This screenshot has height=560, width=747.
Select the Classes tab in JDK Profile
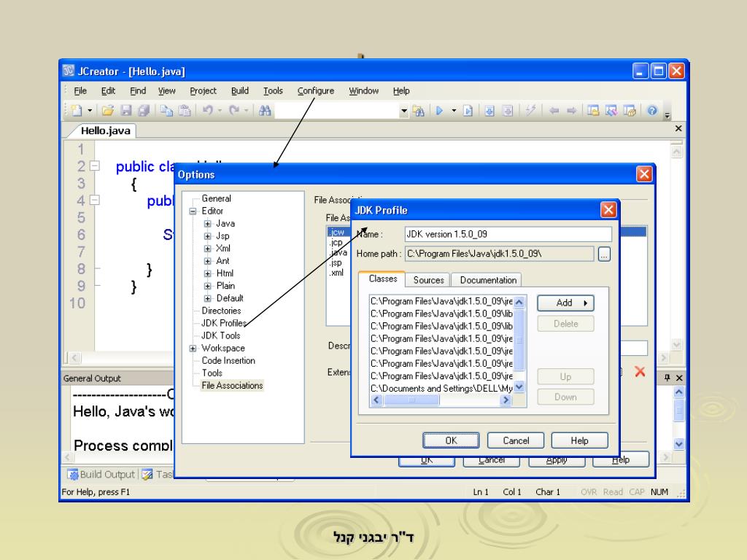pos(382,279)
